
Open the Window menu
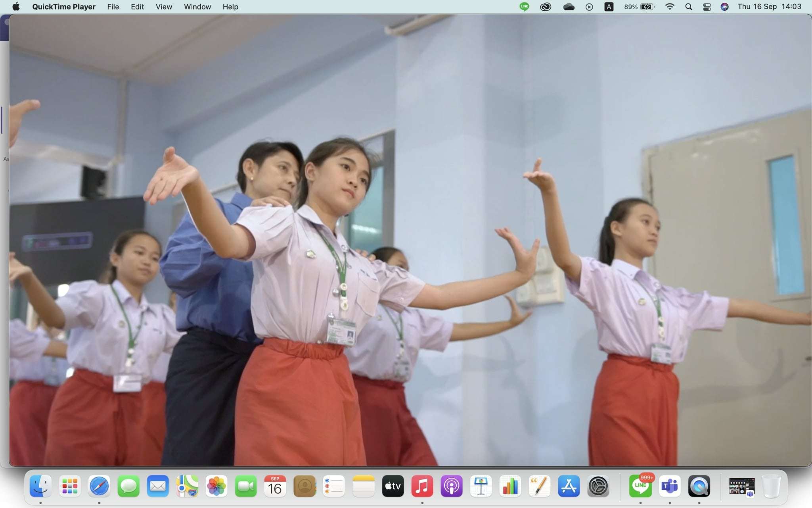click(197, 7)
